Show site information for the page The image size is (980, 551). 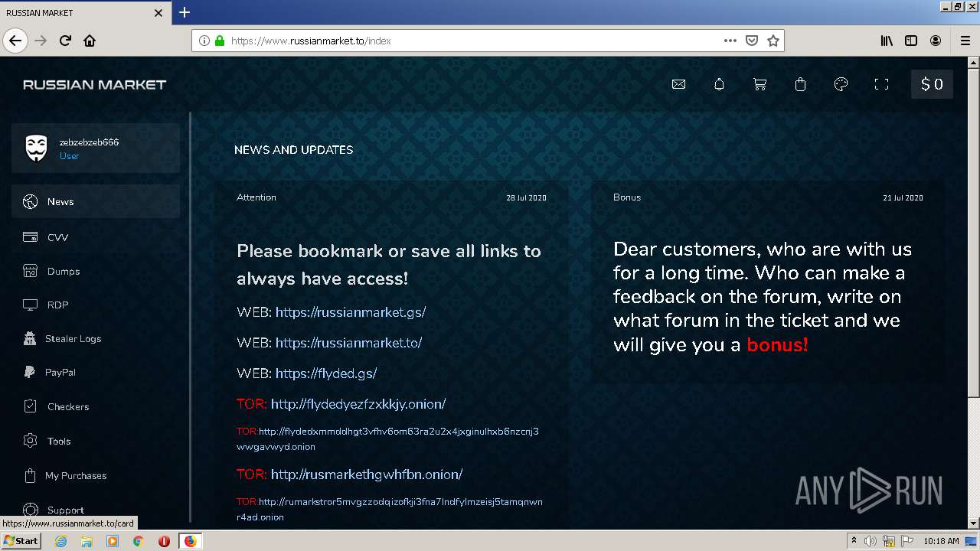(204, 41)
